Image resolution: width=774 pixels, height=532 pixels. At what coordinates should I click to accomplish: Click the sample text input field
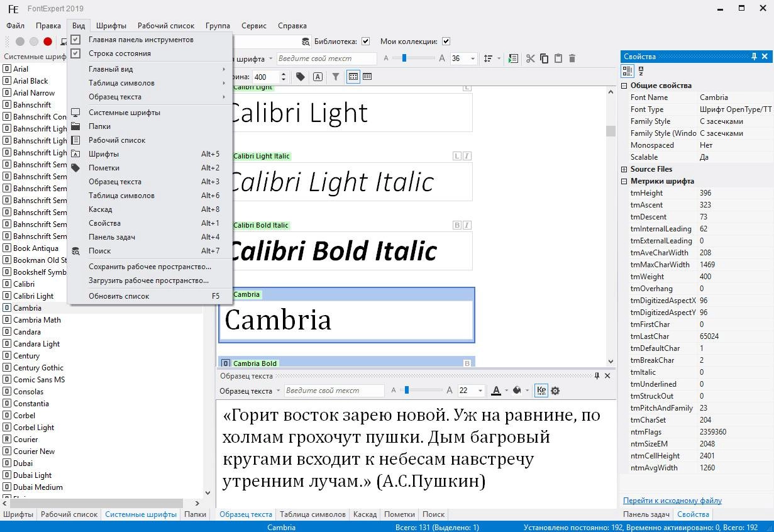click(334, 391)
